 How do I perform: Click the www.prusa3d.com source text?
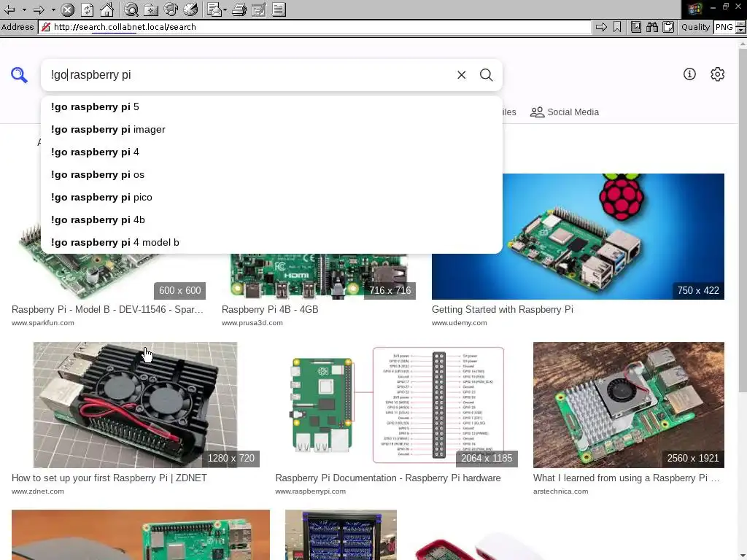pos(252,323)
